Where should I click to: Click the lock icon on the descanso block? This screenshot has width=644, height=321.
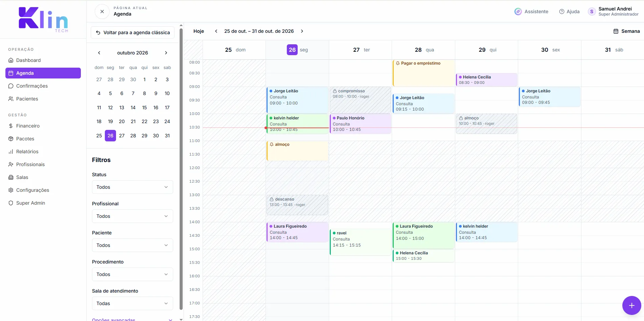[272, 199]
